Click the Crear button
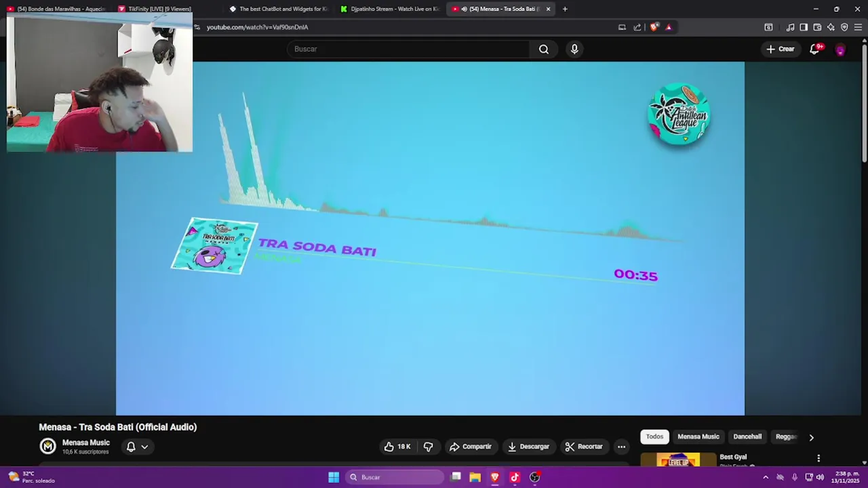The width and height of the screenshot is (868, 488). pyautogui.click(x=780, y=49)
